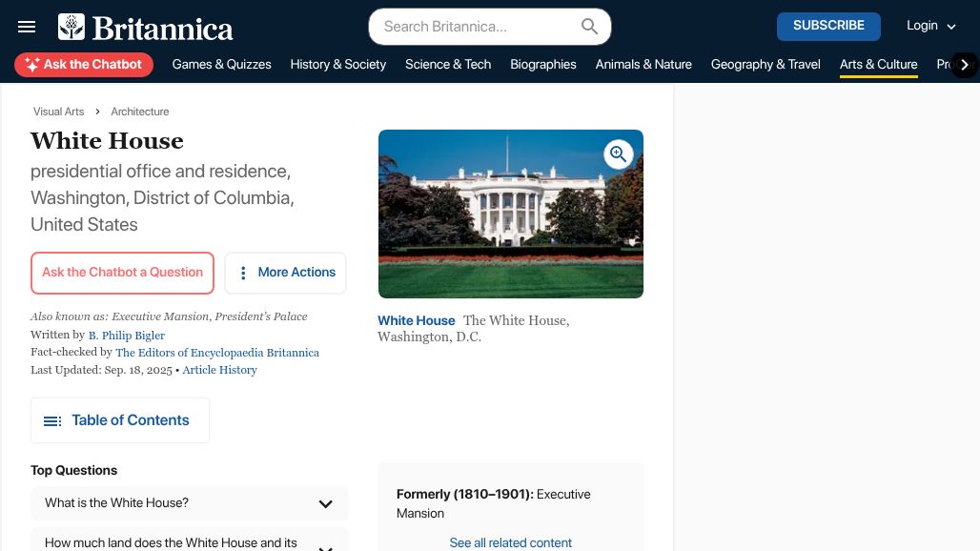Open More Actions three-dot menu
The height and width of the screenshot is (551, 980).
click(285, 273)
